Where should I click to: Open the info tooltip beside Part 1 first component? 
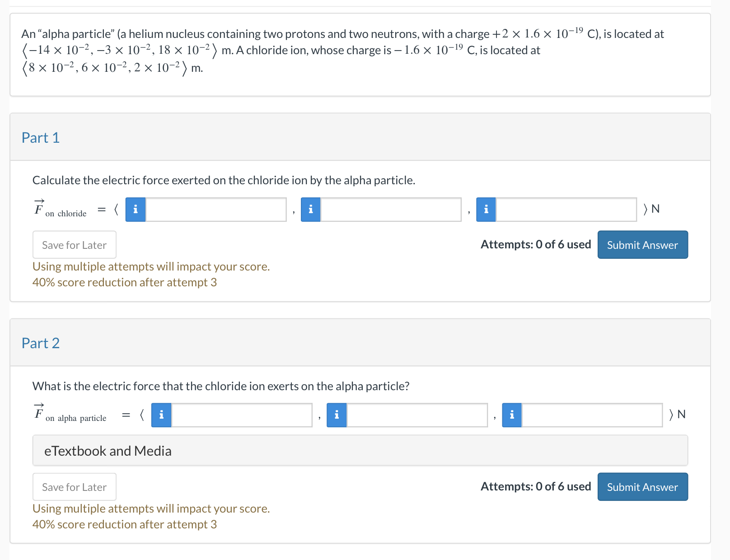[135, 209]
